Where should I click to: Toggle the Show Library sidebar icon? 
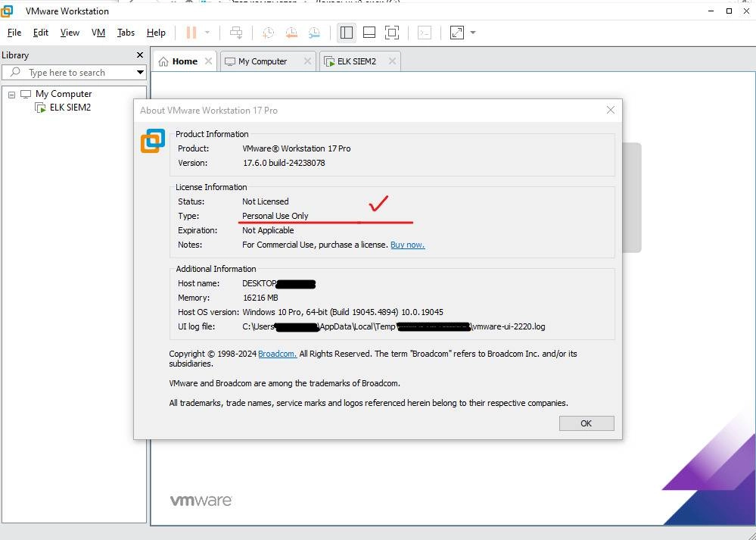coord(346,33)
